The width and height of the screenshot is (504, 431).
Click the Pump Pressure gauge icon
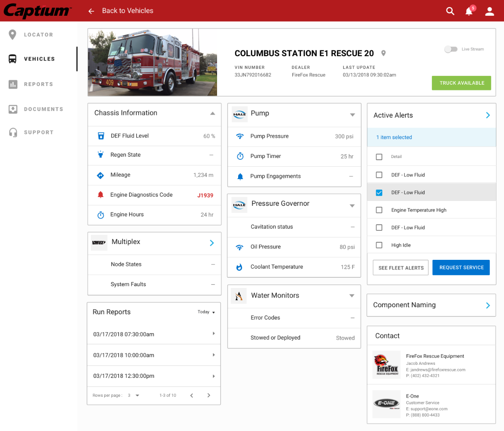(240, 136)
